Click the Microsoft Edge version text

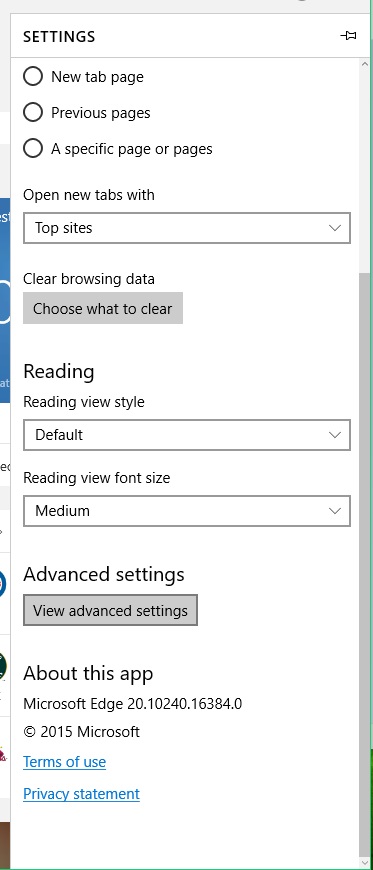pos(133,704)
